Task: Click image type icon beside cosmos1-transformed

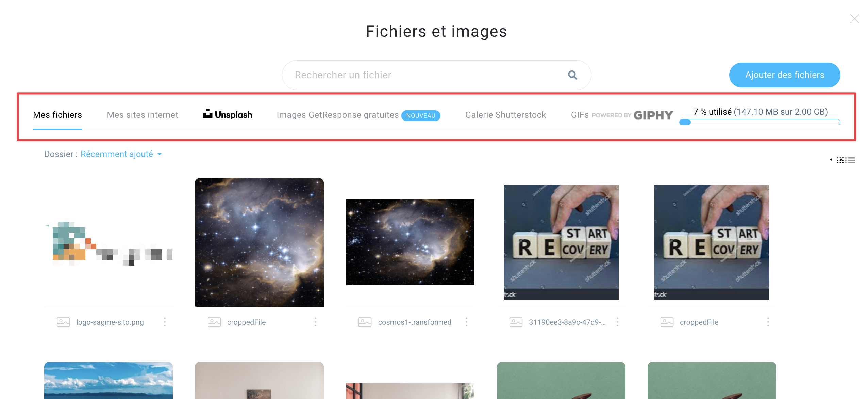Action: coord(365,322)
